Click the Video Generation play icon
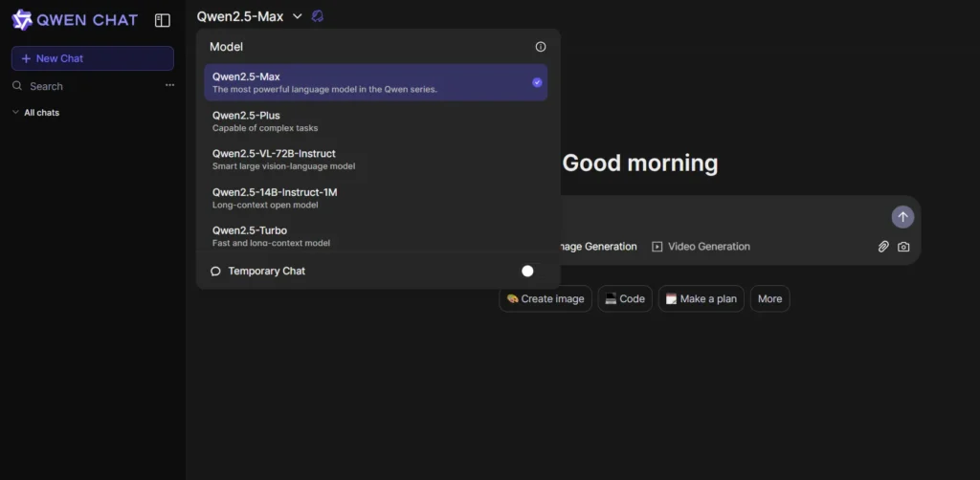980x480 pixels. tap(657, 247)
